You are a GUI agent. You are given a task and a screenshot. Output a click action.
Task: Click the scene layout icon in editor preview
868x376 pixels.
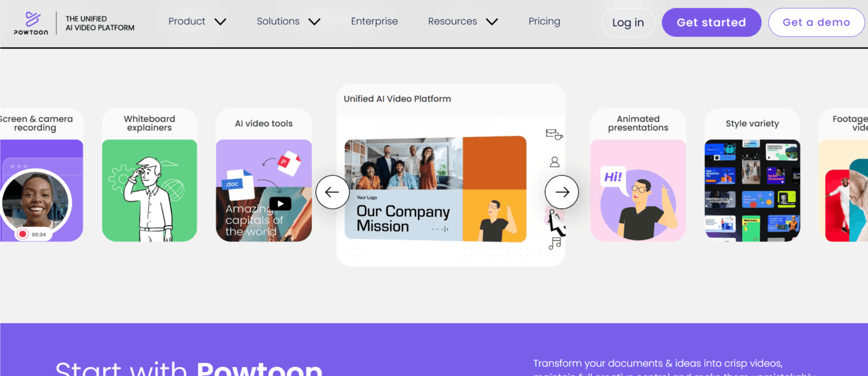[x=554, y=134]
